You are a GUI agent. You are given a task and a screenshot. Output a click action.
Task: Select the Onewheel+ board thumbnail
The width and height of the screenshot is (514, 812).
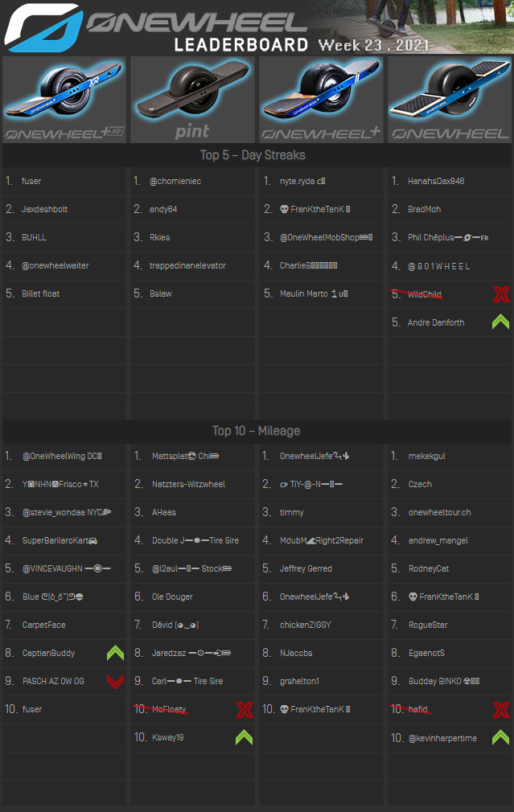(321, 100)
